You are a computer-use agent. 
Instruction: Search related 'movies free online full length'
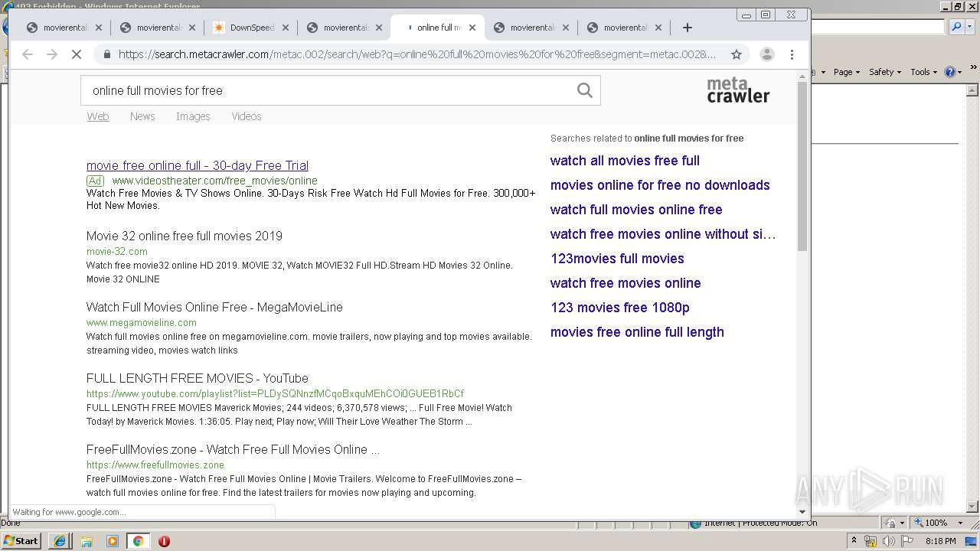pyautogui.click(x=637, y=332)
